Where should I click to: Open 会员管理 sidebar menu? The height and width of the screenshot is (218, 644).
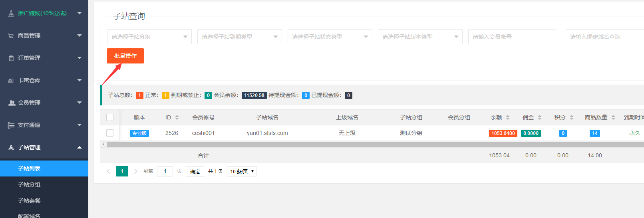click(44, 103)
